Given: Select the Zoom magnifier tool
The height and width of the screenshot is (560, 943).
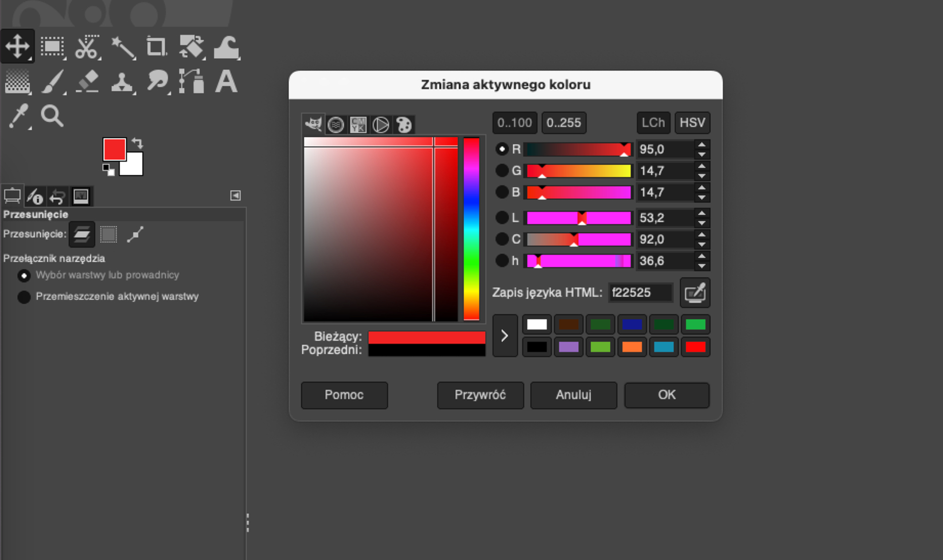Looking at the screenshot, I should click(52, 116).
